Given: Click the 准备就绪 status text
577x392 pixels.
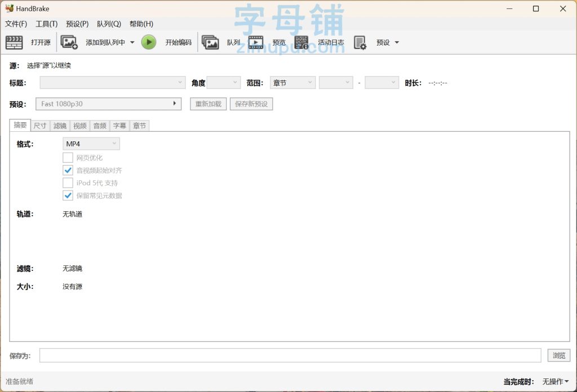Looking at the screenshot, I should pyautogui.click(x=19, y=382).
